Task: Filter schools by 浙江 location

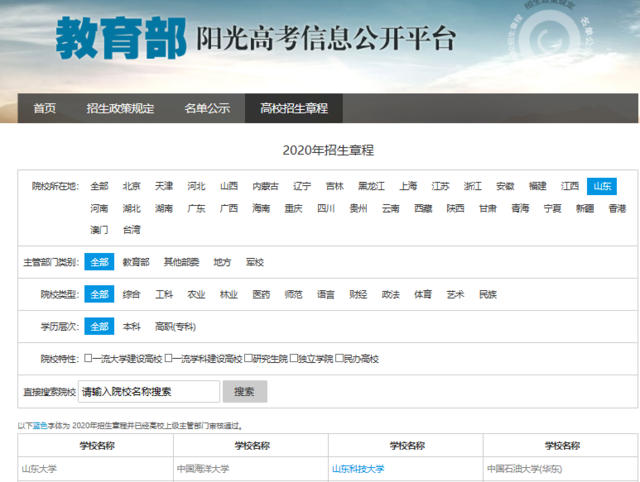Action: tap(473, 186)
